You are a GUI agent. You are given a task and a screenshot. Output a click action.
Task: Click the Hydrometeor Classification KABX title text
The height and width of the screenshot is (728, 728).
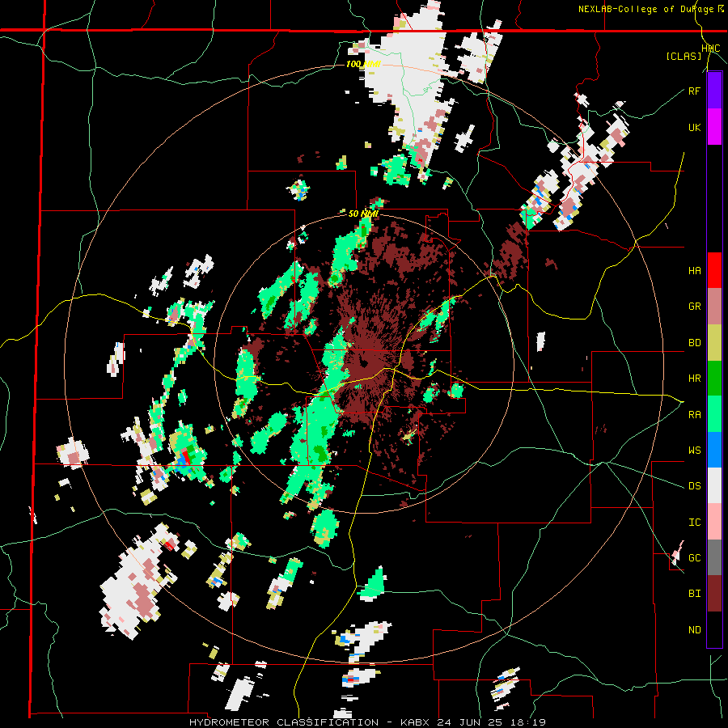367,722
